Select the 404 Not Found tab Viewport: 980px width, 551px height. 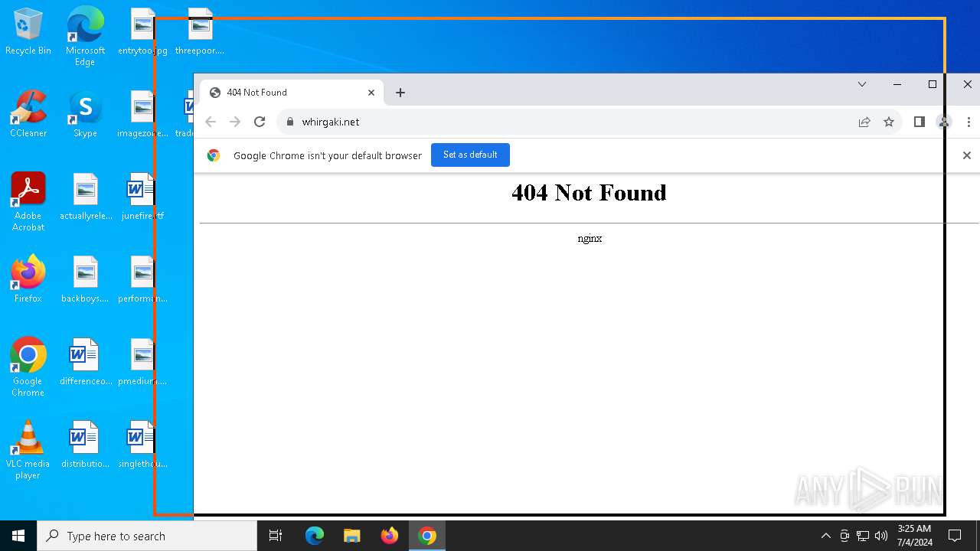click(x=291, y=93)
